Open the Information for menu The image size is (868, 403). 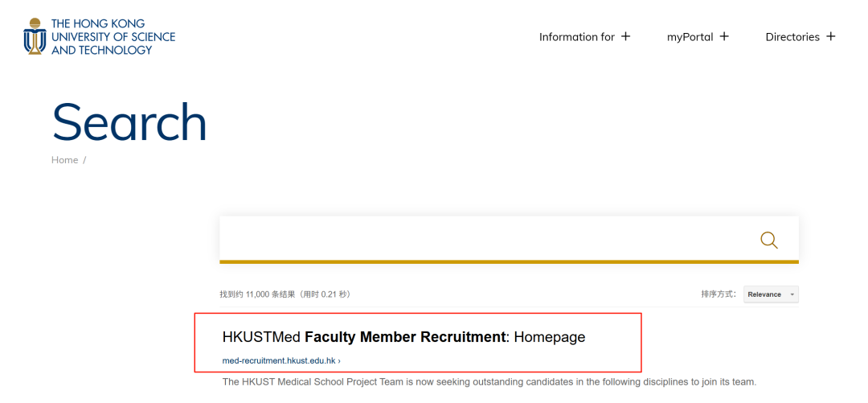[576, 37]
